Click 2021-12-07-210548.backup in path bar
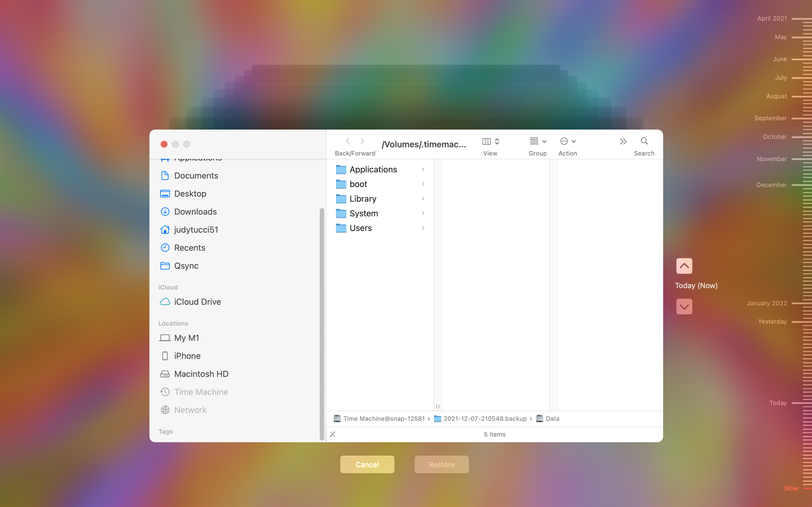 pos(485,419)
